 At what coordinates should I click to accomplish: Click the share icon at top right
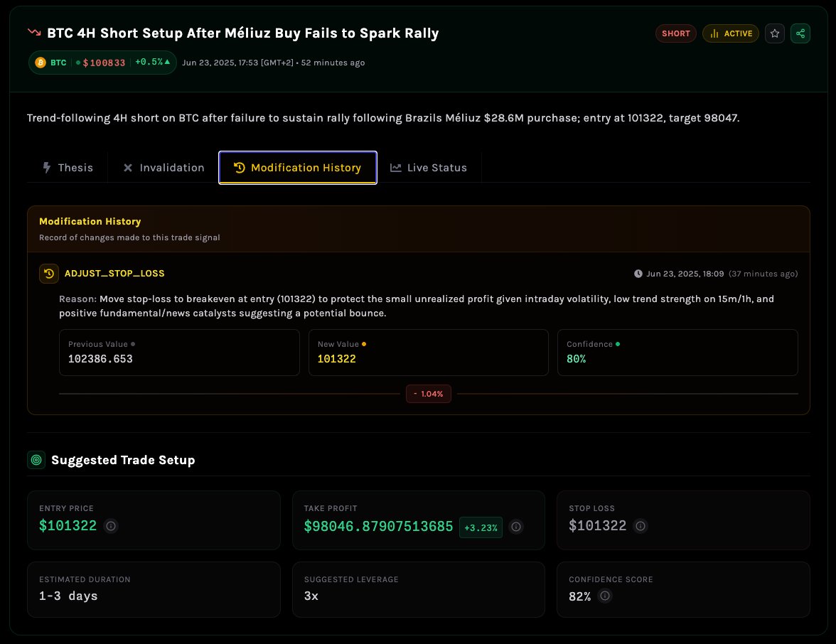pos(800,33)
